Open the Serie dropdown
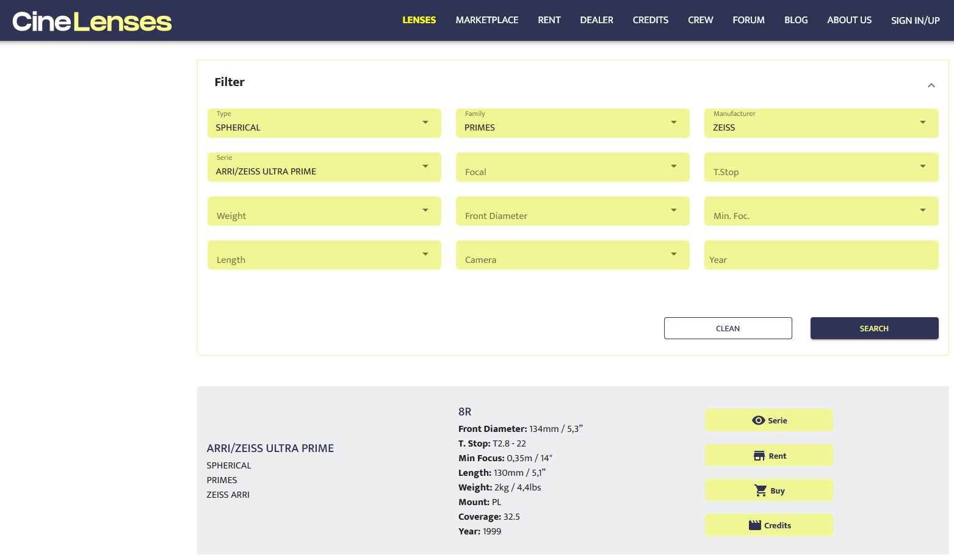This screenshot has height=560, width=954. (324, 167)
